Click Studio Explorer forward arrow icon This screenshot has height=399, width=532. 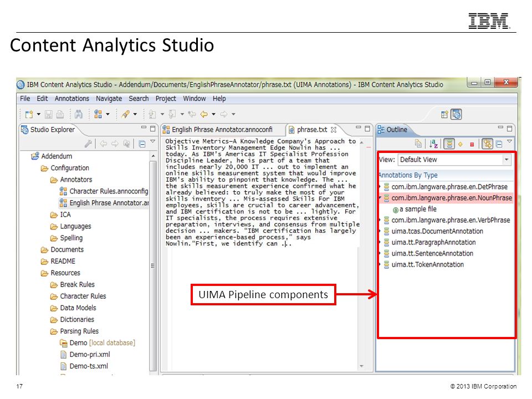click(x=115, y=144)
